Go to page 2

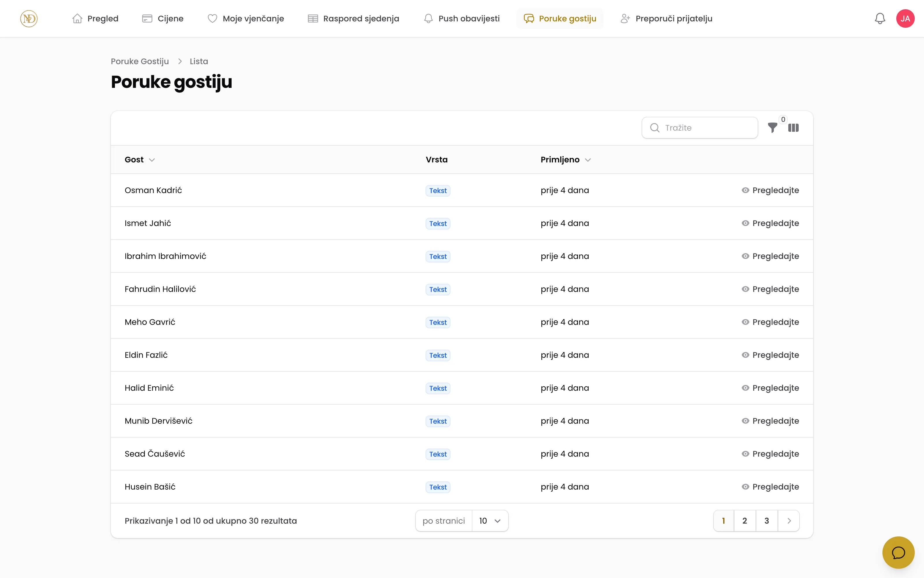point(745,521)
